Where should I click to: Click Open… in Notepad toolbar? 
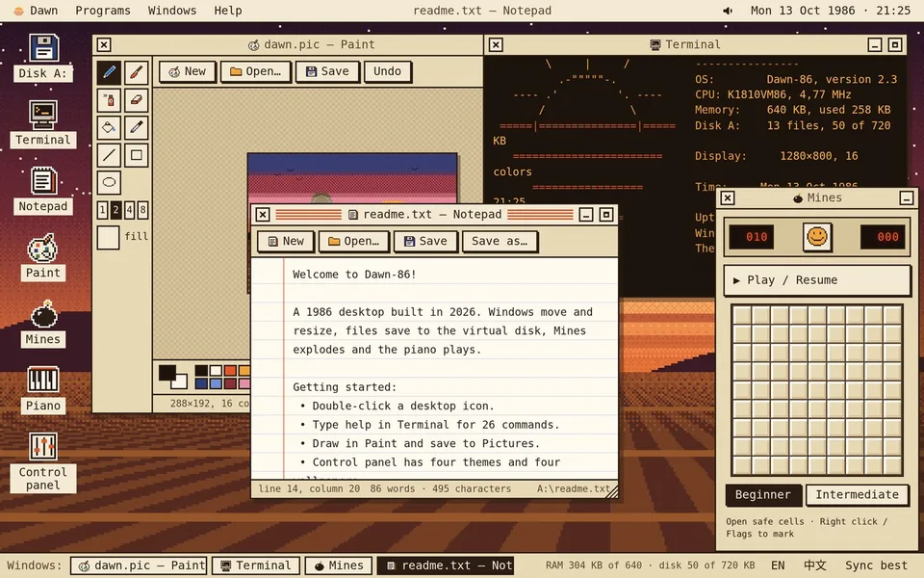pyautogui.click(x=353, y=241)
